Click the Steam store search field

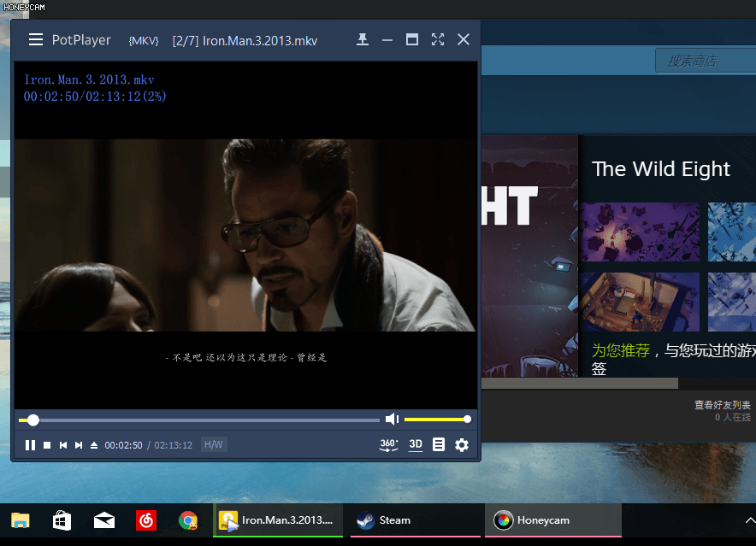coord(706,61)
